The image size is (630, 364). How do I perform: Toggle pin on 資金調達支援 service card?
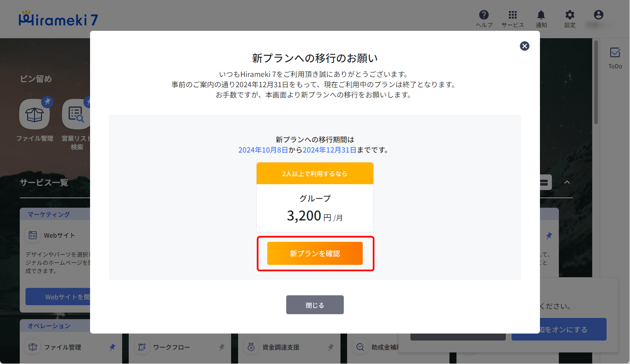[x=331, y=347]
